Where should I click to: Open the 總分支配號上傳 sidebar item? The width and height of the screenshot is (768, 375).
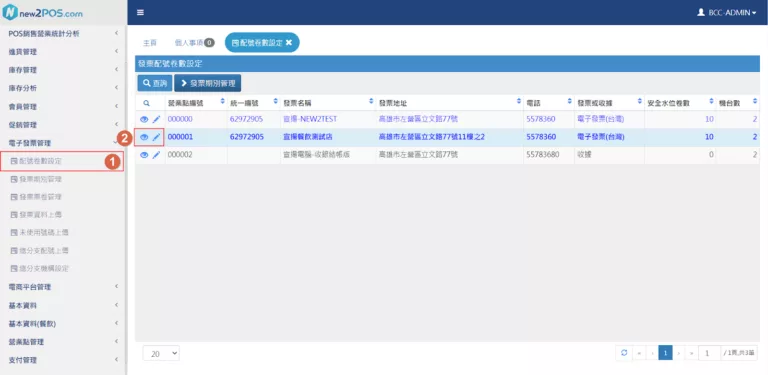tap(40, 251)
